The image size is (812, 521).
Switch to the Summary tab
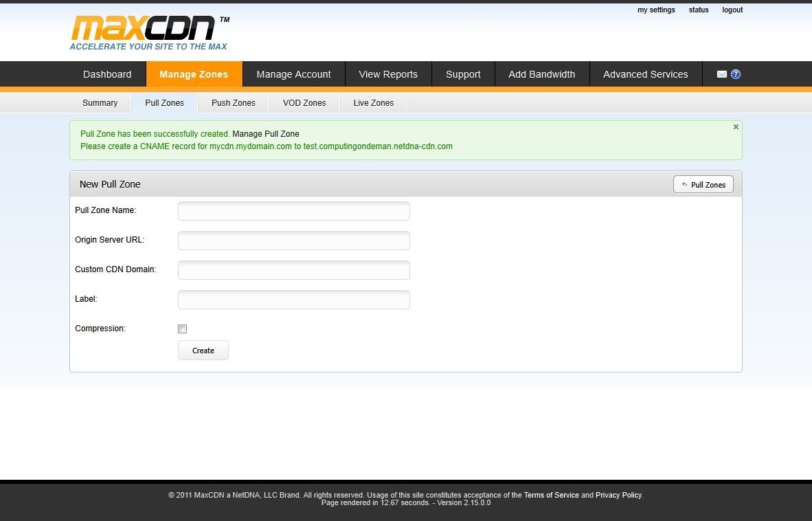click(100, 102)
